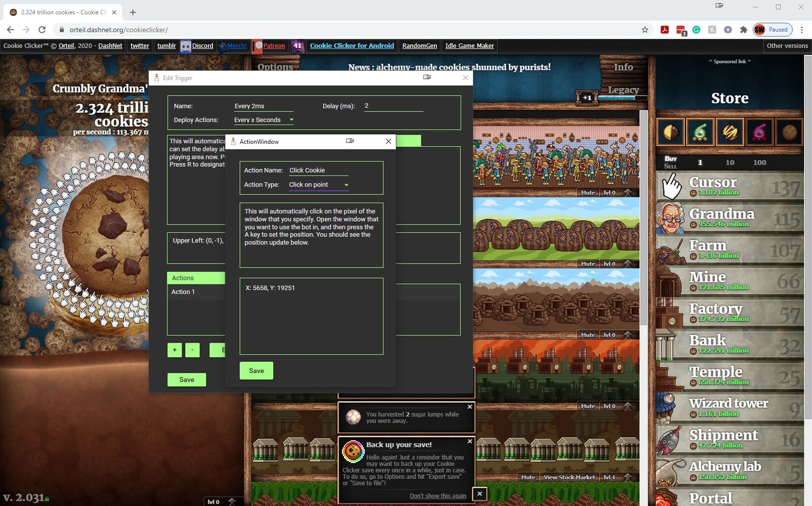Set buy amount to 100
The image size is (812, 506).
click(760, 163)
